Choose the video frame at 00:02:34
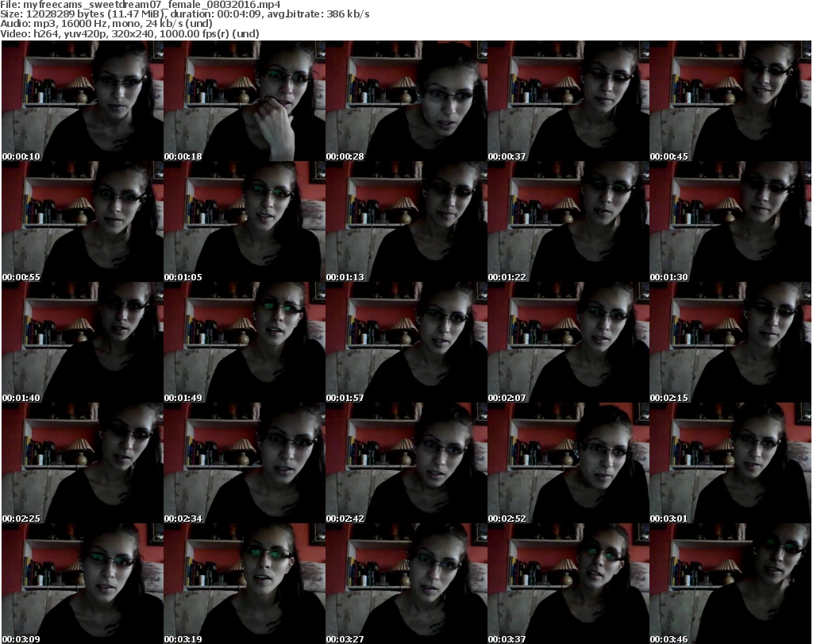Image resolution: width=813 pixels, height=644 pixels. [x=245, y=463]
